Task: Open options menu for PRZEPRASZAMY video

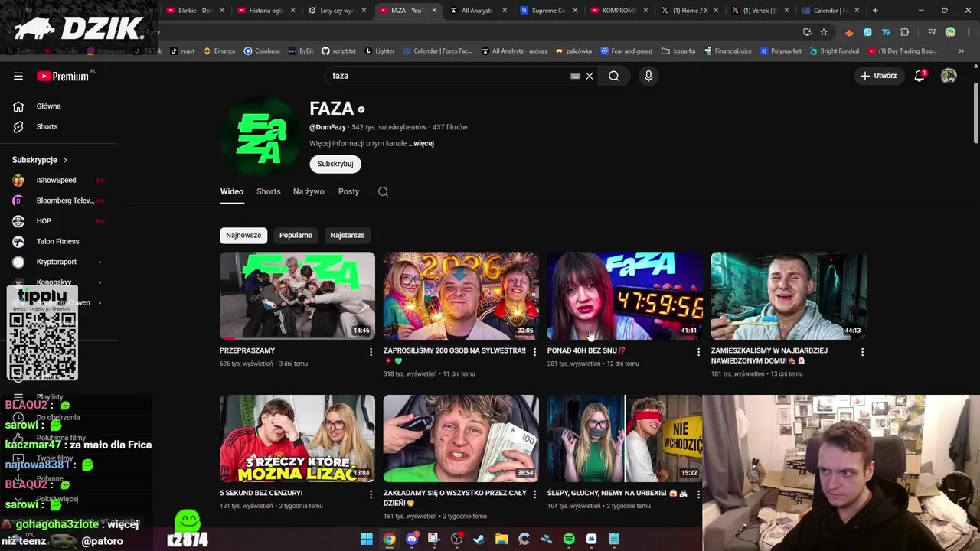Action: pos(371,352)
